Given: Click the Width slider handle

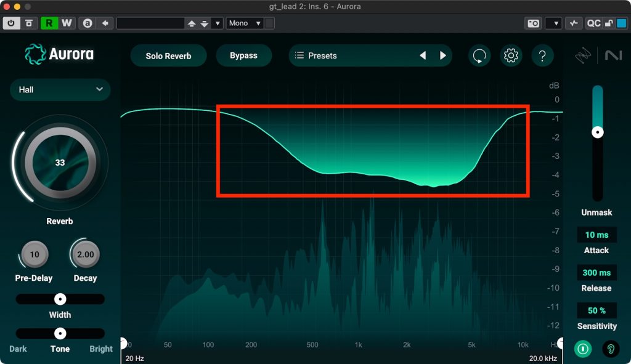Looking at the screenshot, I should (x=60, y=299).
